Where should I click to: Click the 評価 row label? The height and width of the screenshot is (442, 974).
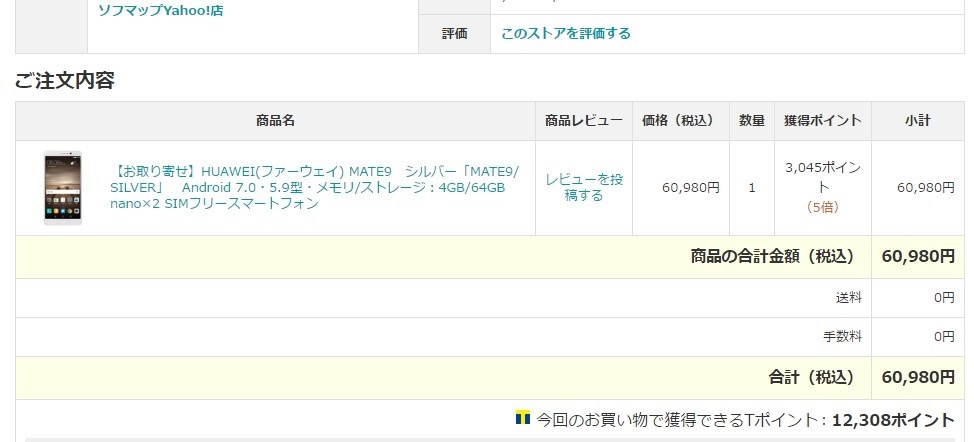[x=455, y=34]
